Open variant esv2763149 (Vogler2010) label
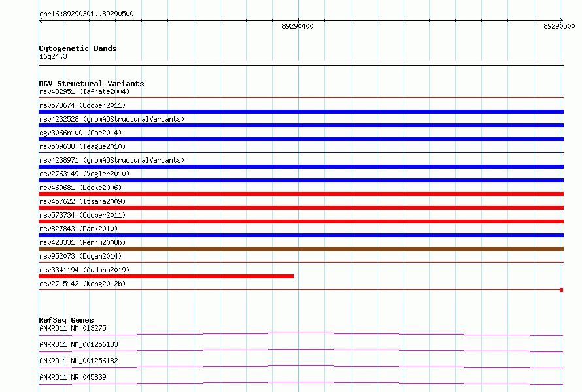 click(84, 174)
